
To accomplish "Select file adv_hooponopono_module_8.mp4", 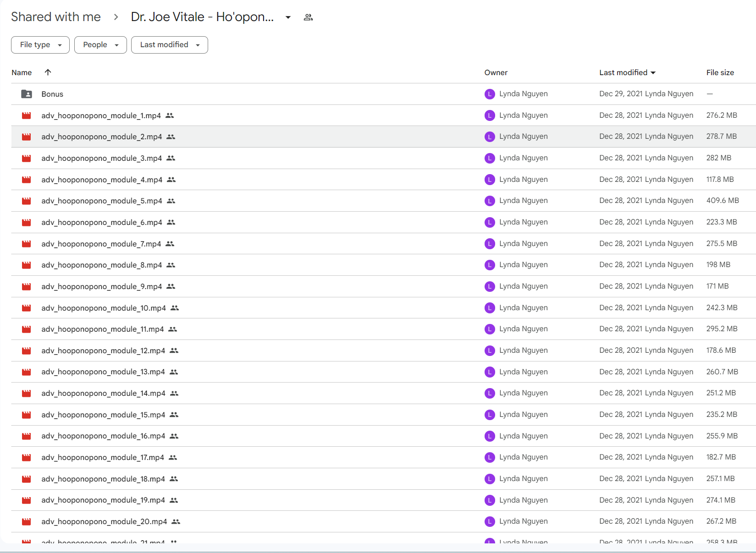I will pyautogui.click(x=102, y=265).
